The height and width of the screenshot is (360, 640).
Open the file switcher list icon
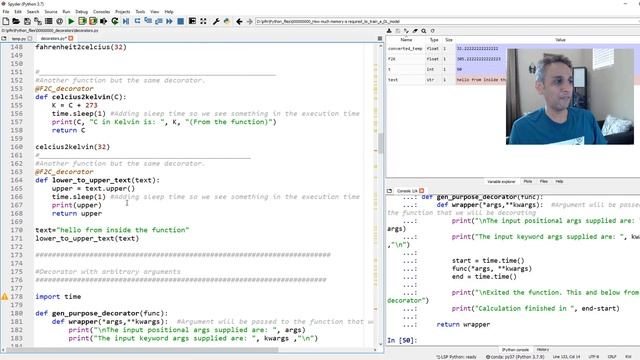(x=49, y=21)
